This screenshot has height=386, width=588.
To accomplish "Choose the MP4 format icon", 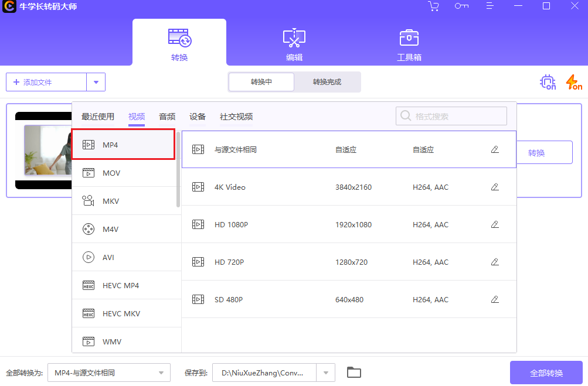I will 89,145.
